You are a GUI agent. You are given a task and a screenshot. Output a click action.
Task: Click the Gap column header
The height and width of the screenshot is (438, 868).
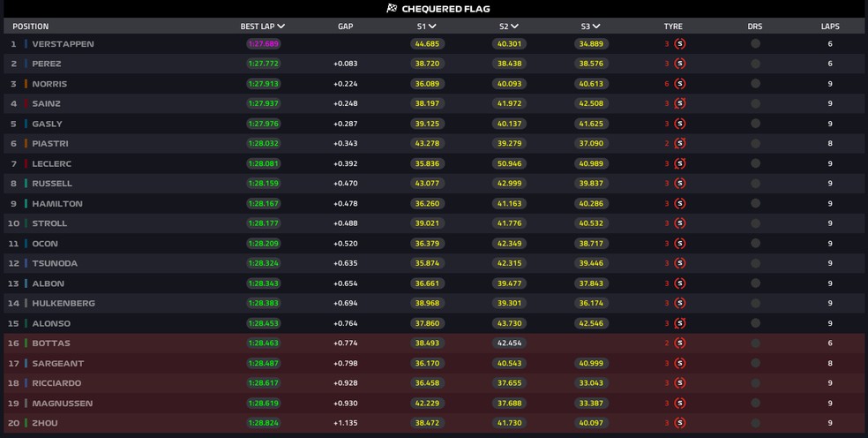pyautogui.click(x=346, y=26)
